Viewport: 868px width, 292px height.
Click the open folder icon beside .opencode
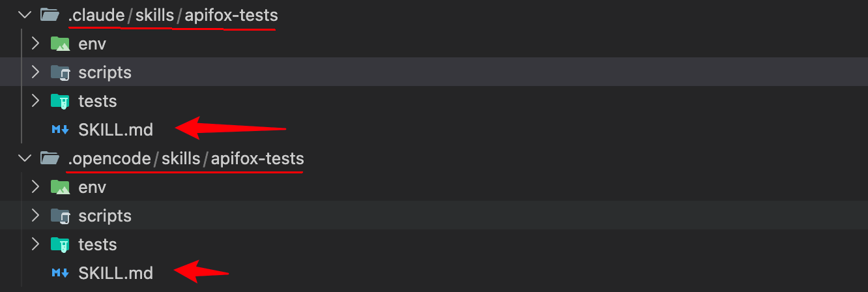pyautogui.click(x=50, y=158)
